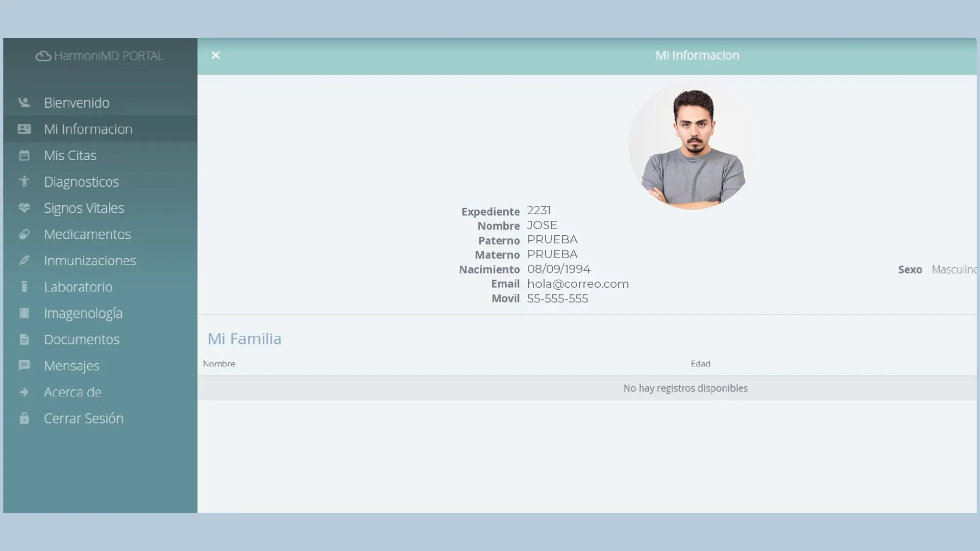The width and height of the screenshot is (980, 551).
Task: Close the Mi Informacion panel with X
Action: point(215,55)
